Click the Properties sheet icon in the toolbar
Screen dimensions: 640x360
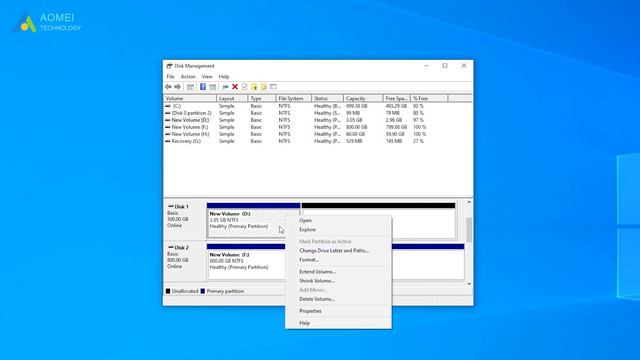(x=244, y=87)
